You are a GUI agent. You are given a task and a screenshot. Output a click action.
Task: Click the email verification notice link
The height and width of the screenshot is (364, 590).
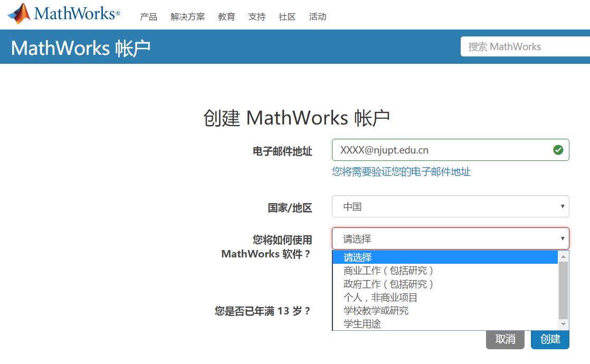(401, 172)
